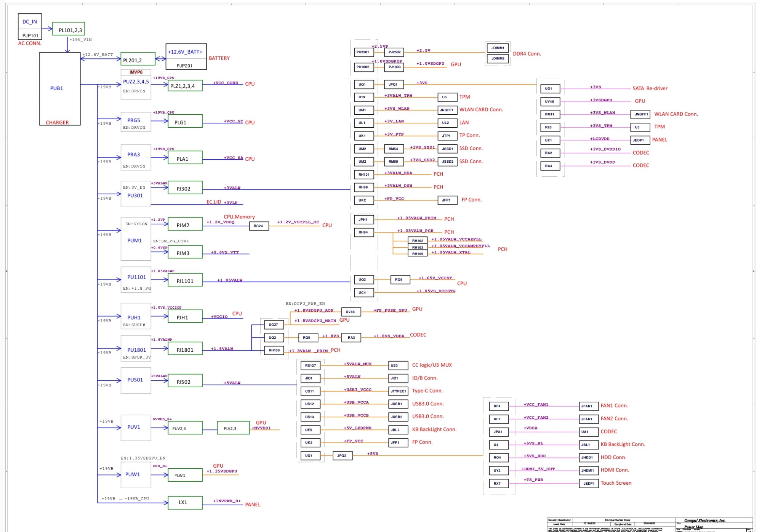The height and width of the screenshot is (532, 762).
Task: Click the R19 block
Action: click(x=363, y=97)
